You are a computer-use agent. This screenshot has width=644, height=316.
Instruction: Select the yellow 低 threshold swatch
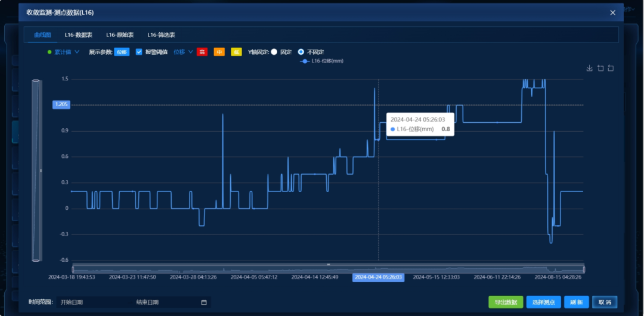coord(237,52)
